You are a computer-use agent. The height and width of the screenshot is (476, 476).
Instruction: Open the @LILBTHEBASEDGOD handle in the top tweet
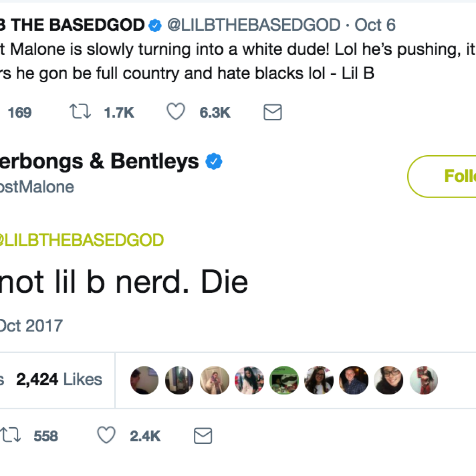coord(253,25)
